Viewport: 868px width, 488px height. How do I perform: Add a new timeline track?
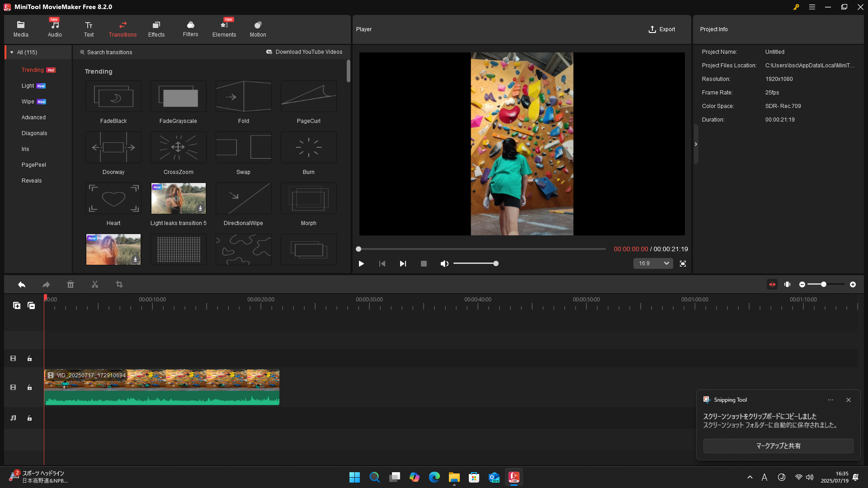point(17,306)
